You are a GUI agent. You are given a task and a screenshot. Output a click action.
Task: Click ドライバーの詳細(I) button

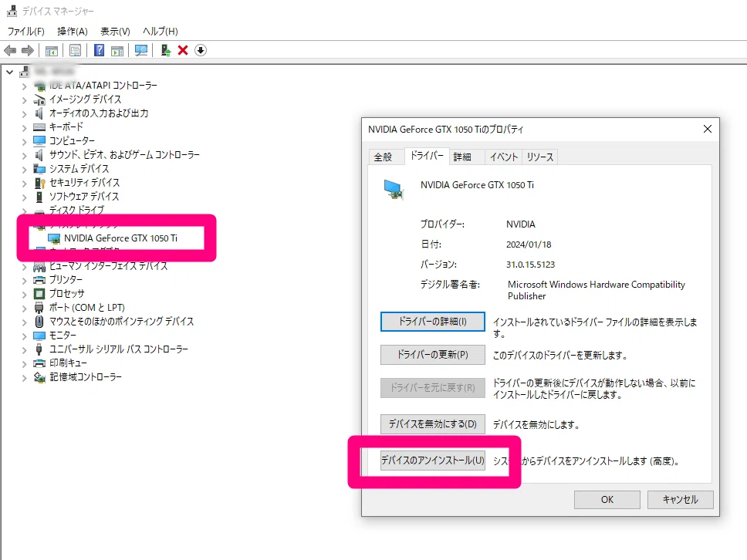(433, 322)
